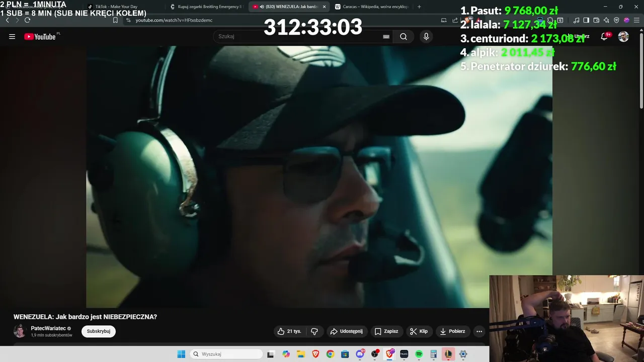The image size is (644, 362).
Task: Open Brave main hamburger menu
Action: pos(636,20)
